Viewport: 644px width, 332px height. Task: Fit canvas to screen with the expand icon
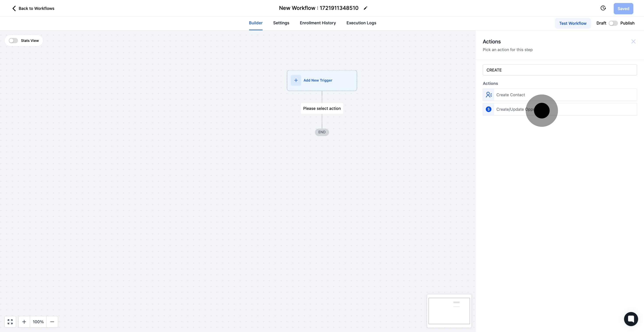(10, 322)
